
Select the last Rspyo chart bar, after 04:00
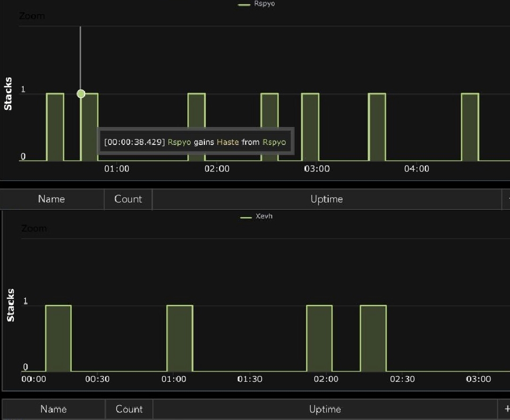coord(470,127)
